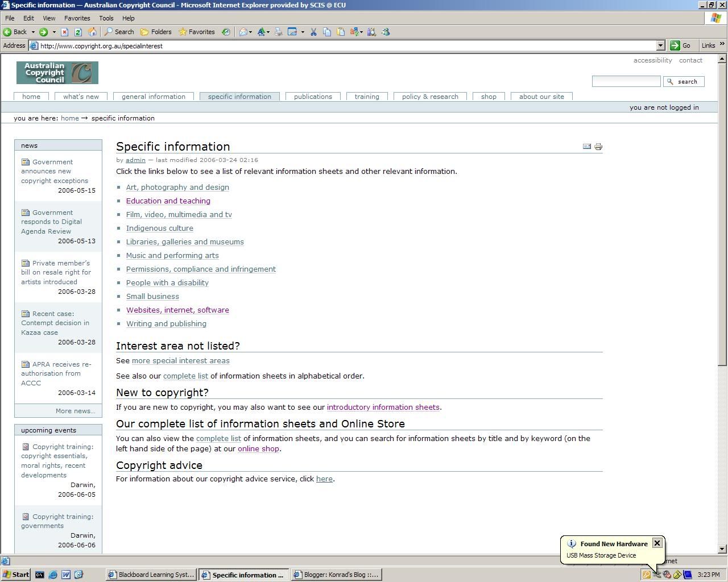The height and width of the screenshot is (582, 728).
Task: Launch Word from the quick launch bar
Action: pyautogui.click(x=66, y=575)
